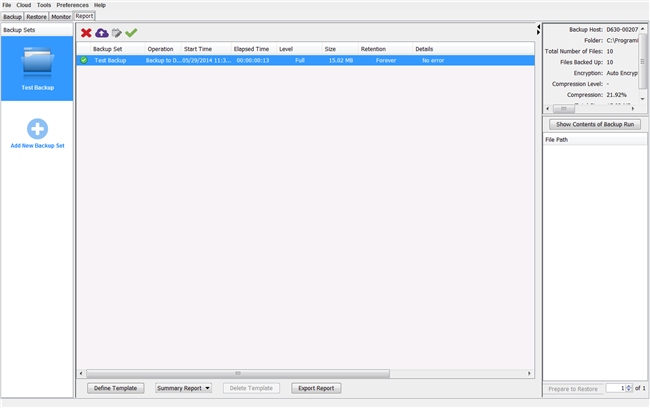This screenshot has height=408, width=650.
Task: Sort by Size column header
Action: (x=340, y=49)
